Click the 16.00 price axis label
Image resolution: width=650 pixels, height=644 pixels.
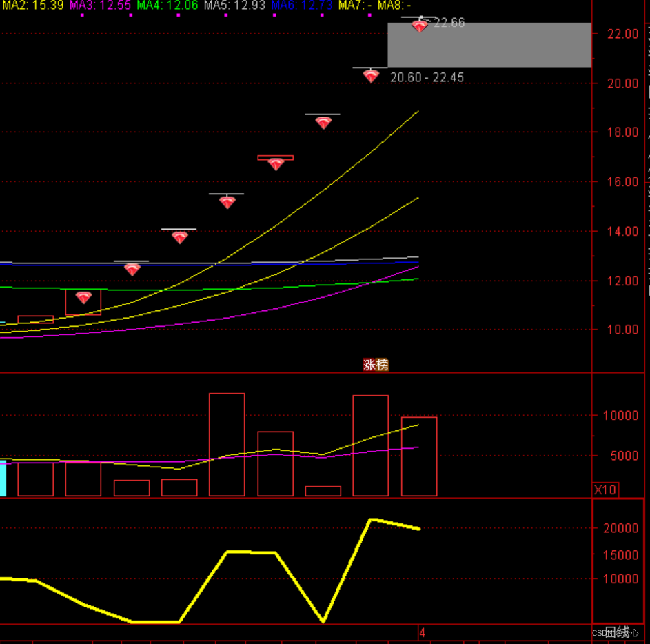coord(622,181)
